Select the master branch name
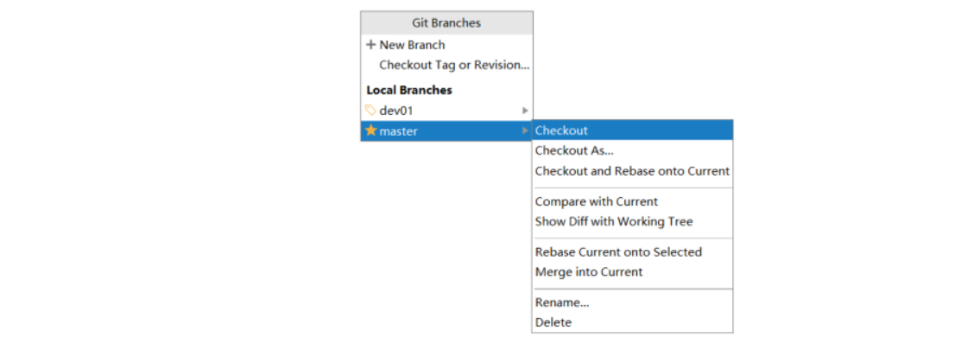The height and width of the screenshot is (350, 980). pyautogui.click(x=398, y=131)
